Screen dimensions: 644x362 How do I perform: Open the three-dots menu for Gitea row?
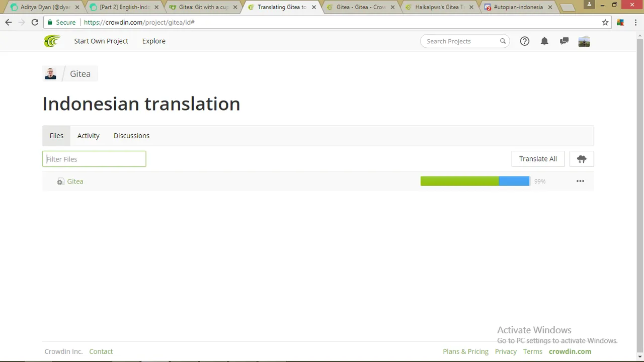(x=580, y=181)
